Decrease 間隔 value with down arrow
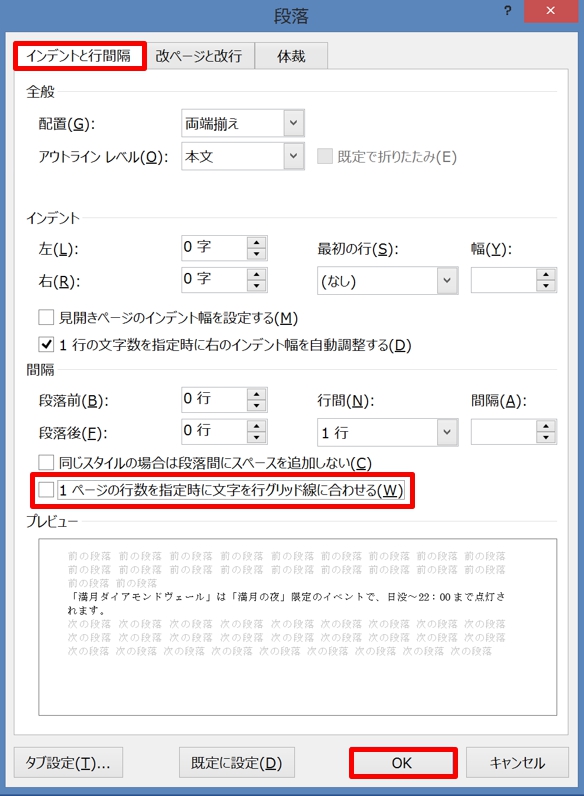584x796 pixels. (x=546, y=438)
